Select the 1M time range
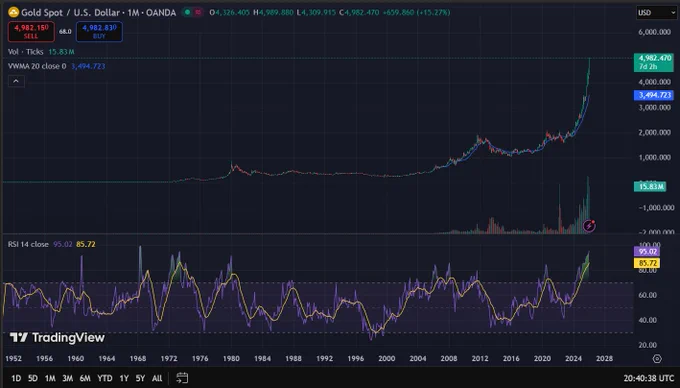The image size is (680, 388). (50, 378)
